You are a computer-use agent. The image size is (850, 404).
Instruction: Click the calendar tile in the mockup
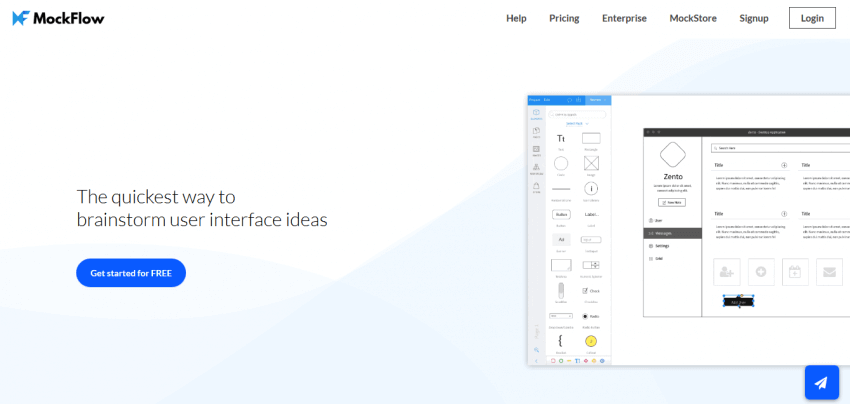click(795, 272)
